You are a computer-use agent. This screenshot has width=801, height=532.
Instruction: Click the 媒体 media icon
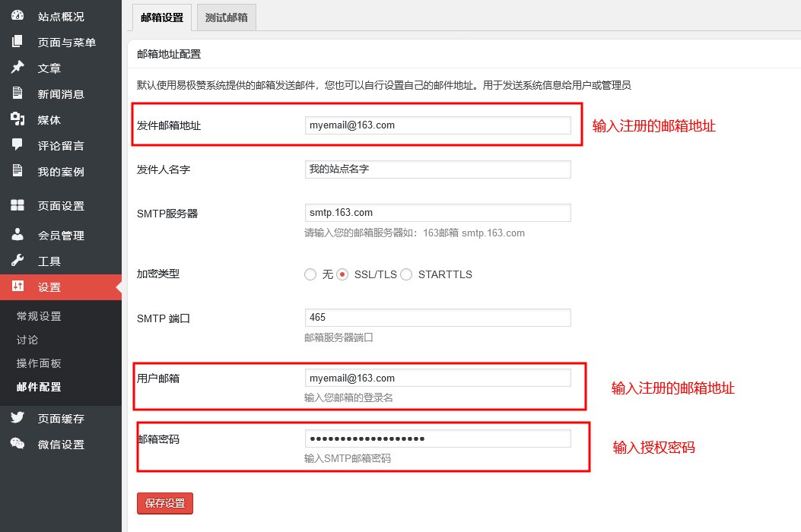click(x=17, y=119)
